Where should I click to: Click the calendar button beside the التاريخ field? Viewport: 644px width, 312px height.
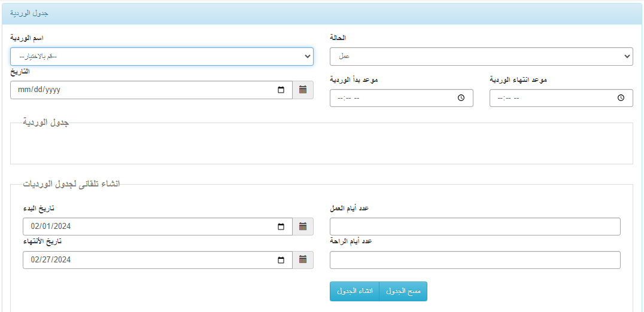[303, 90]
